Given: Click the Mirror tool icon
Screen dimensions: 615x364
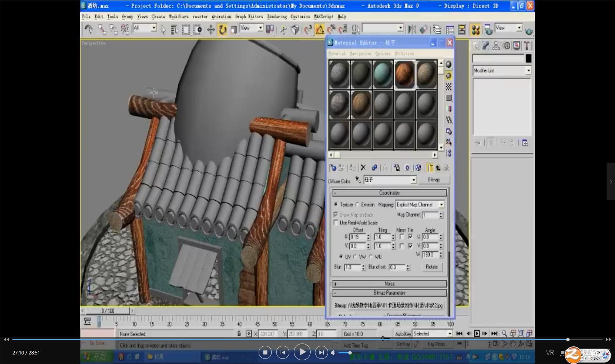Looking at the screenshot, I should (412, 29).
